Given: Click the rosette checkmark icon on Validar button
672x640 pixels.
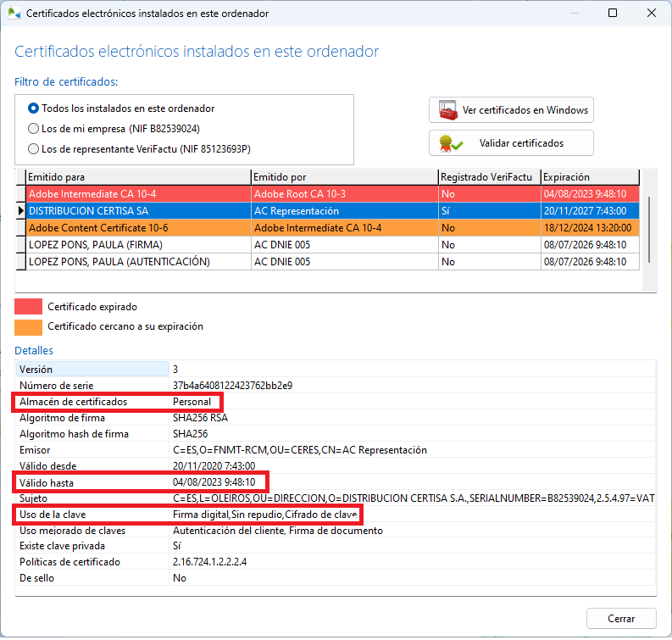Looking at the screenshot, I should [450, 143].
